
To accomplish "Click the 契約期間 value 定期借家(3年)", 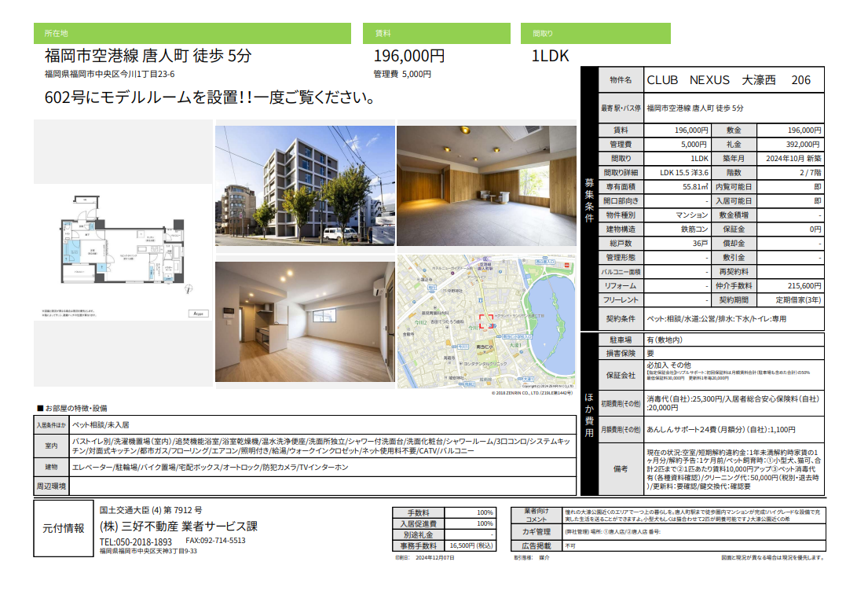I will point(790,299).
